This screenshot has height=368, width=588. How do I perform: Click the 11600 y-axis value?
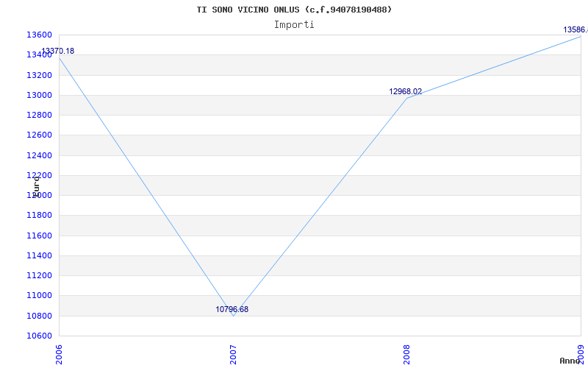tap(39, 236)
